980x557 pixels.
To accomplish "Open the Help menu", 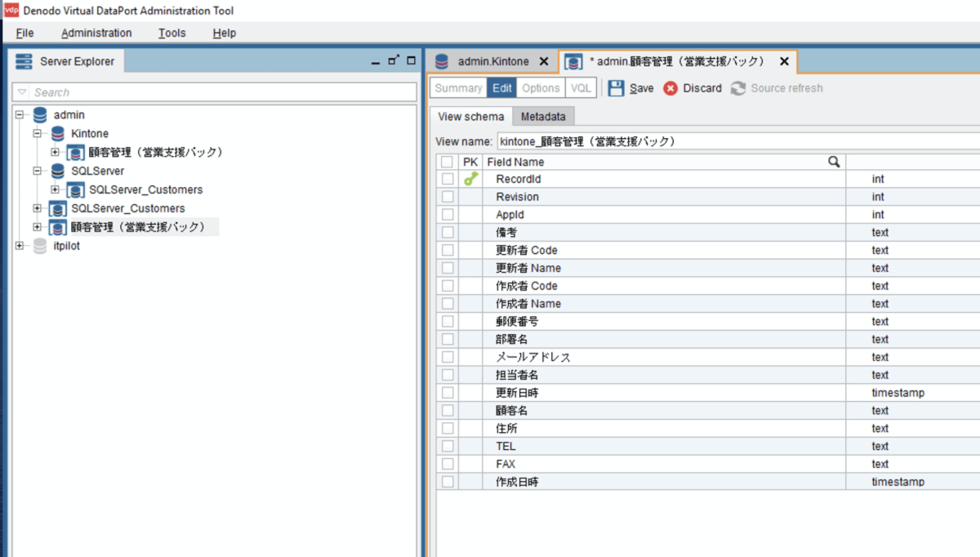I will click(225, 33).
